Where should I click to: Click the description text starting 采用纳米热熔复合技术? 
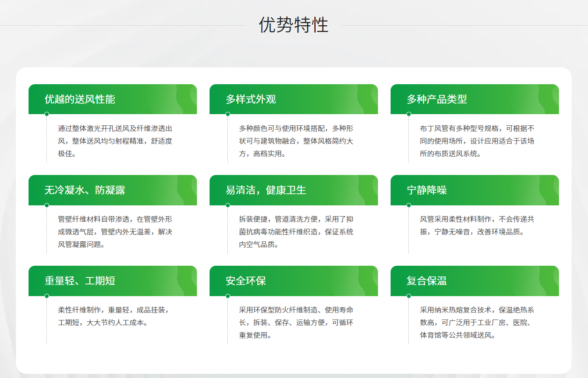[477, 322]
